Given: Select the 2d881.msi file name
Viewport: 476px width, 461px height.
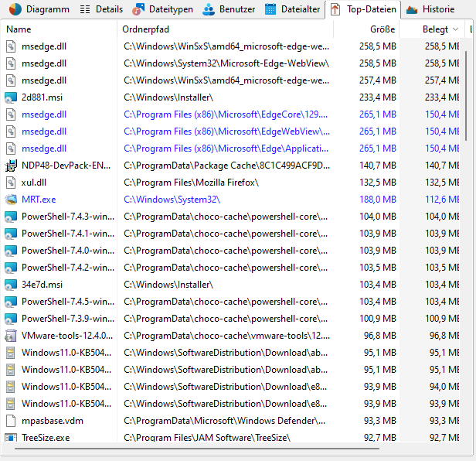Looking at the screenshot, I should [42, 97].
